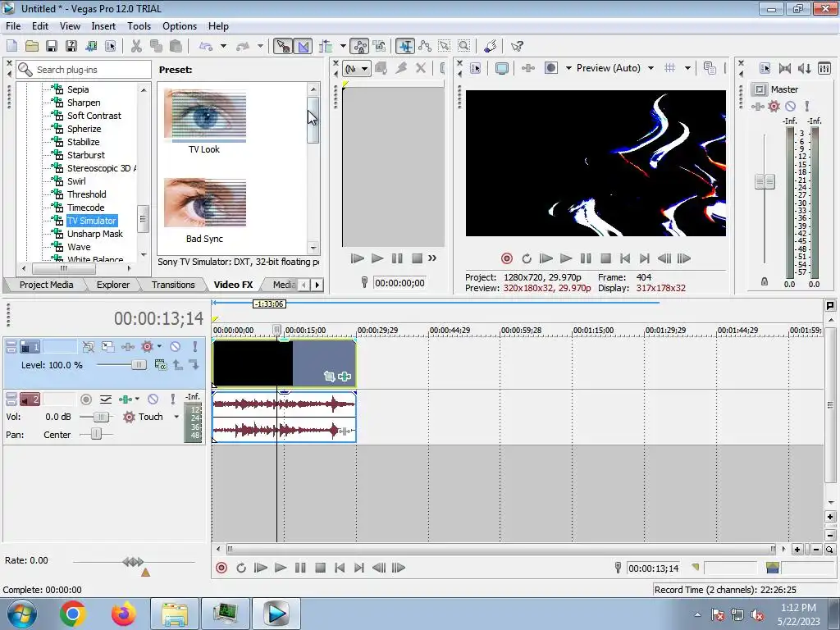Open the event pan/crop icon on the video clip
Image resolution: width=840 pixels, height=630 pixels.
point(329,377)
